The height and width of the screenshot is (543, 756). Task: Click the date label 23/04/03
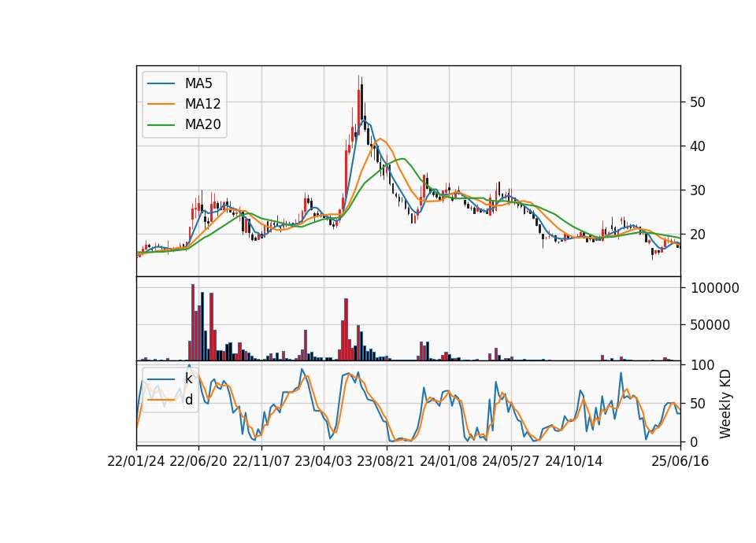point(323,462)
